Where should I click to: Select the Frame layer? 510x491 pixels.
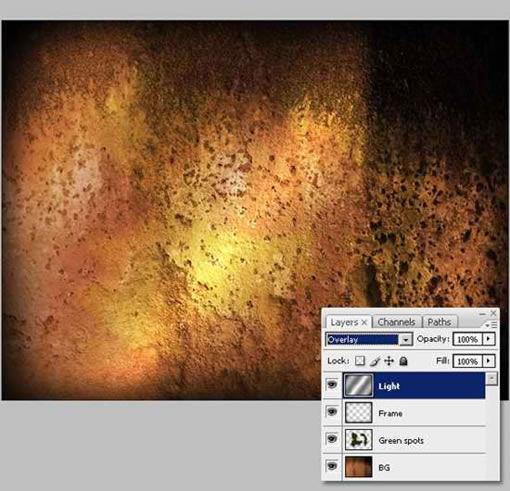[414, 413]
